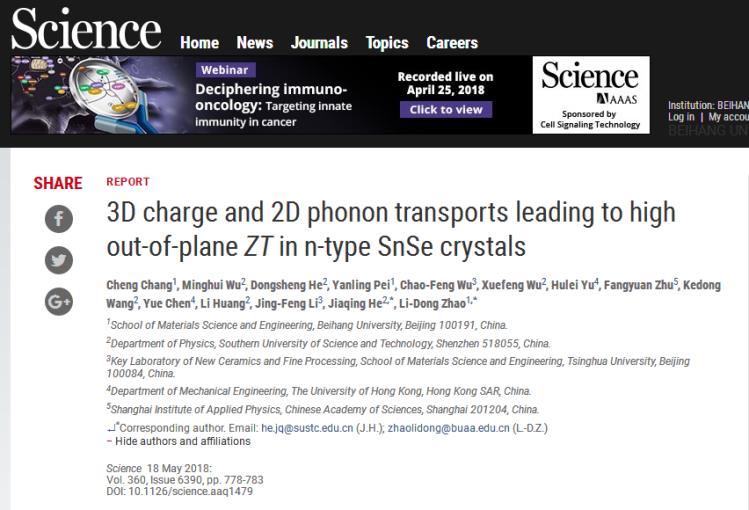Open the Home menu item
Image resolution: width=749 pixels, height=510 pixels.
[x=199, y=43]
